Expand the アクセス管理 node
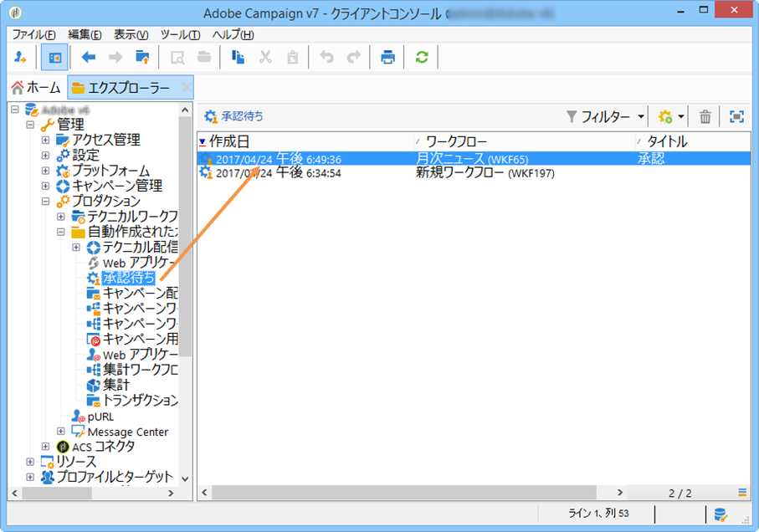Viewport: 759px width, 532px height. tap(45, 141)
